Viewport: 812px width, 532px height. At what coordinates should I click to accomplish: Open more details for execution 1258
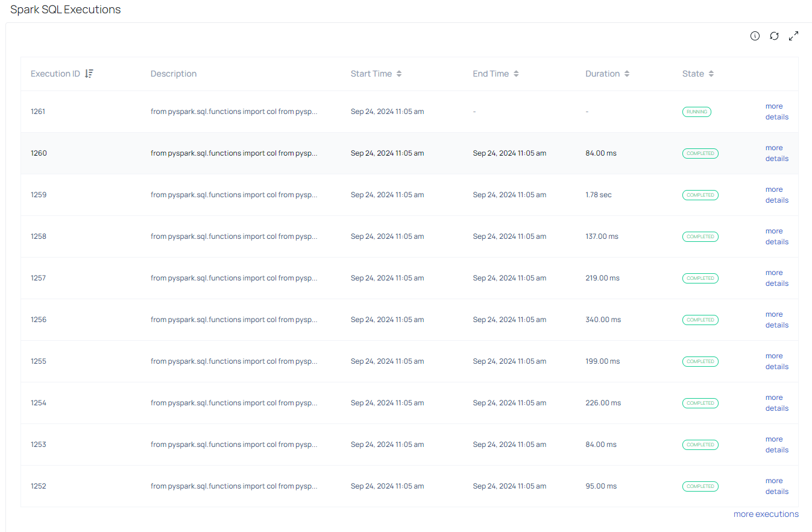click(776, 236)
